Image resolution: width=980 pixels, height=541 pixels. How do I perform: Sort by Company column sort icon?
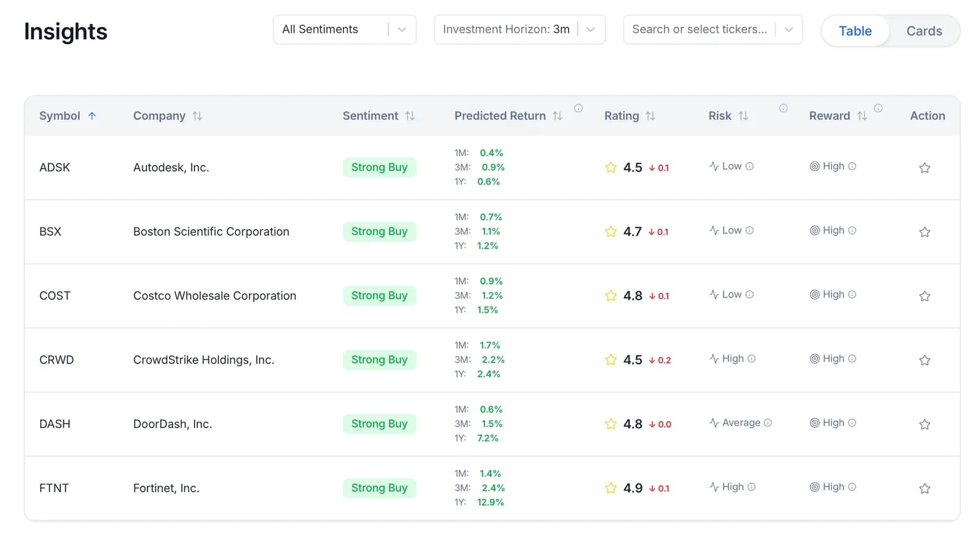pos(197,116)
